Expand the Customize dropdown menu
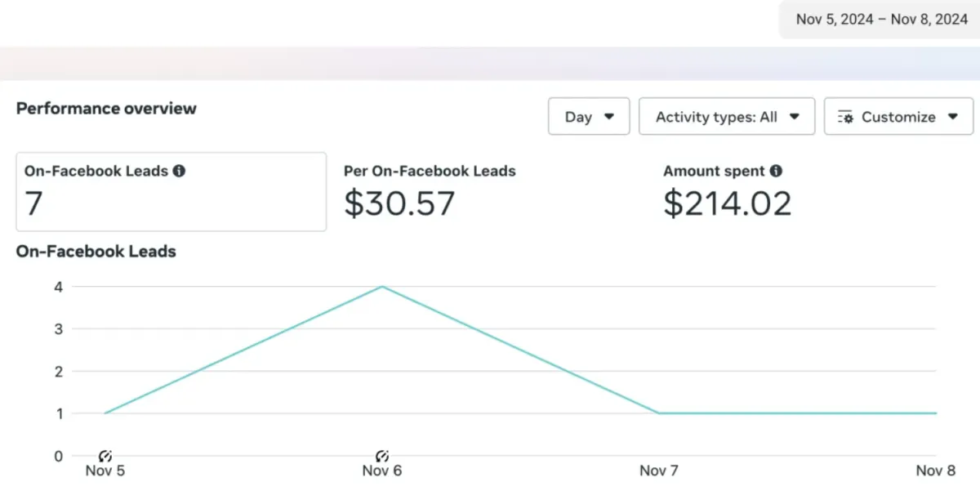The image size is (980, 491). pos(898,117)
